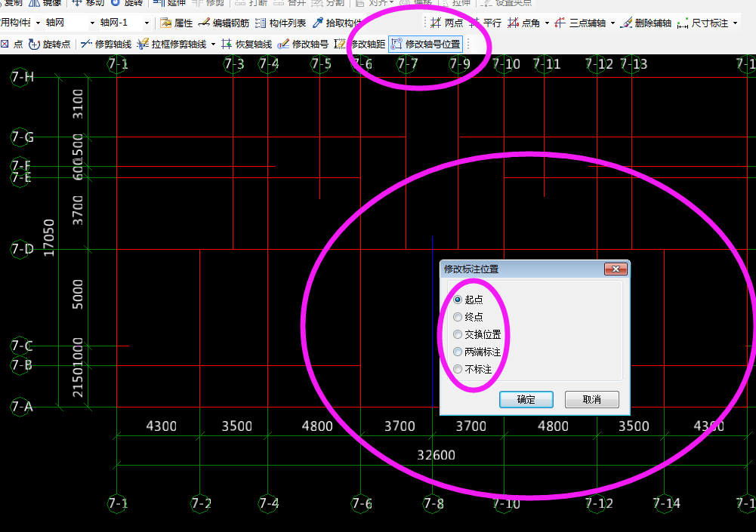This screenshot has width=756, height=532.
Task: Click the 2150 vertical dimension
Action: coord(77,383)
